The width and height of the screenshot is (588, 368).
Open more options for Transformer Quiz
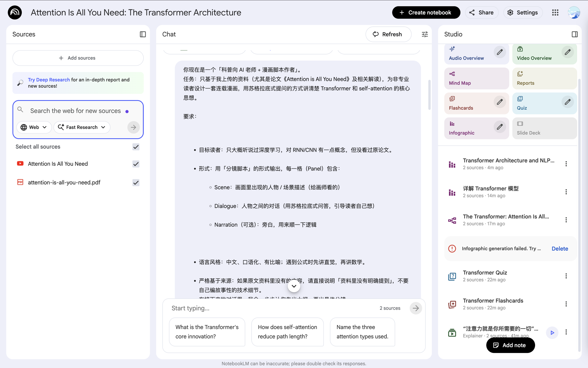[x=566, y=276]
